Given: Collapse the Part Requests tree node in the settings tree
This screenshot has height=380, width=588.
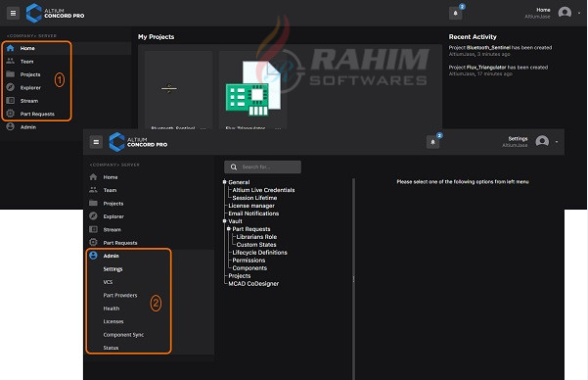Looking at the screenshot, I should 228,229.
